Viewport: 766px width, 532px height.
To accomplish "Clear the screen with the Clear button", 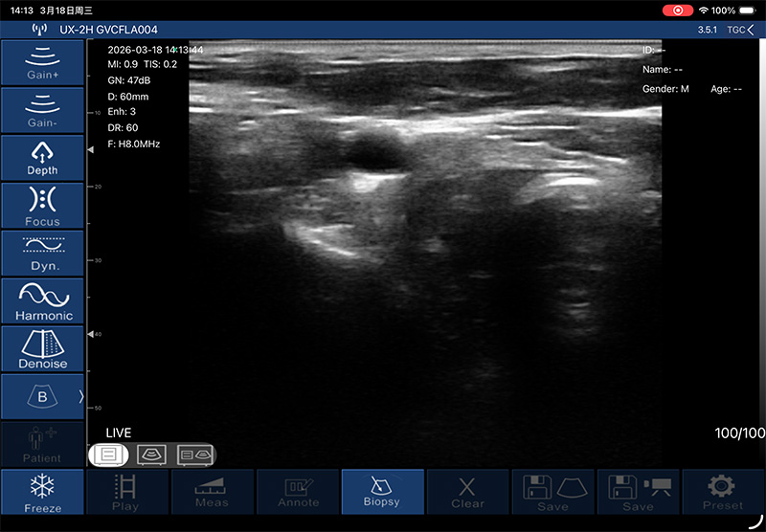I will [x=467, y=492].
